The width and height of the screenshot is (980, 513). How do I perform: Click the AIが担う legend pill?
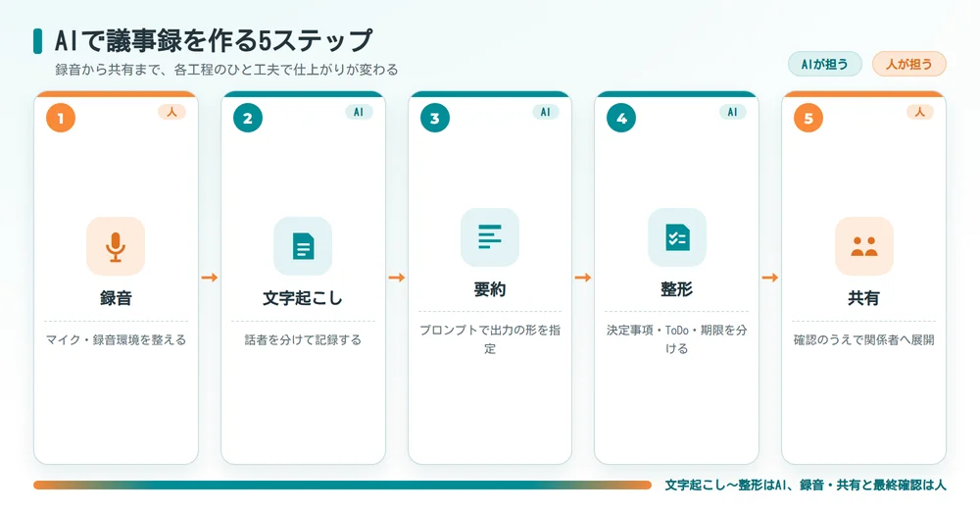(x=825, y=64)
